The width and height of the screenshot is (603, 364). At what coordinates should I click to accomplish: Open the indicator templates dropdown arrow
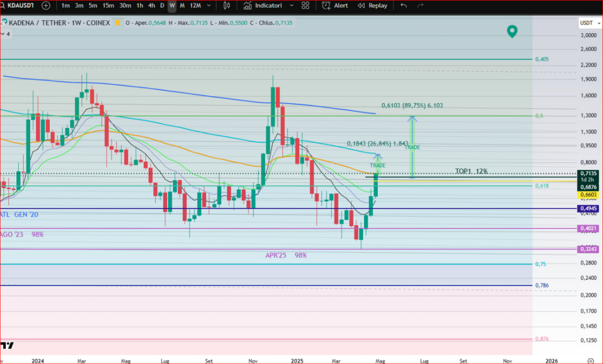click(291, 6)
